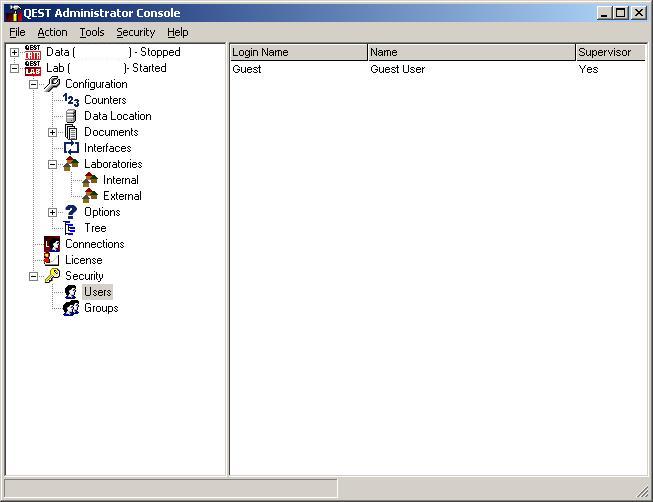This screenshot has width=653, height=502.
Task: Click the Supervisor column header
Action: (x=609, y=52)
